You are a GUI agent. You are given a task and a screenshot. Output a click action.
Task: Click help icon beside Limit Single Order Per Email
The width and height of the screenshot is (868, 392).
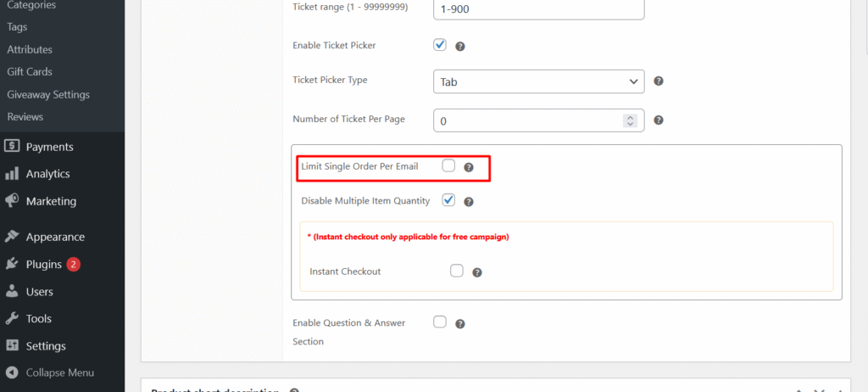[x=469, y=168]
